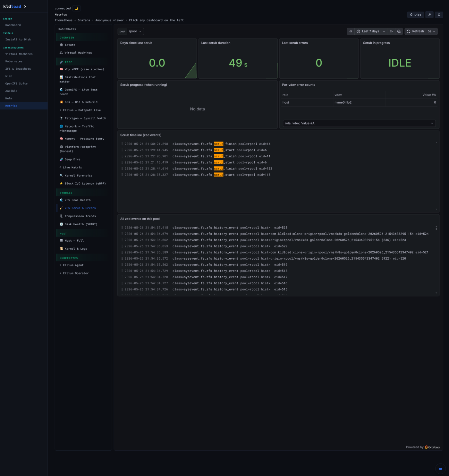Open Cilium Agent dashboard
The image size is (449, 476).
pos(73,265)
